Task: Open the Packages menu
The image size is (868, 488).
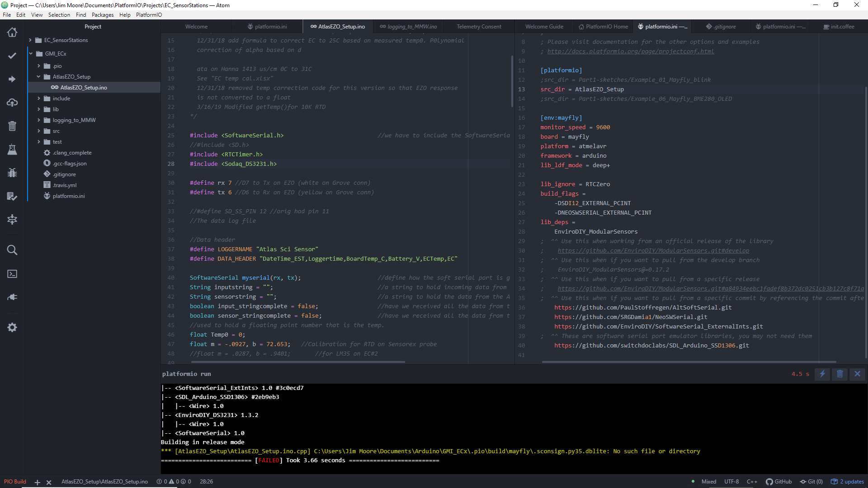Action: pos(103,15)
